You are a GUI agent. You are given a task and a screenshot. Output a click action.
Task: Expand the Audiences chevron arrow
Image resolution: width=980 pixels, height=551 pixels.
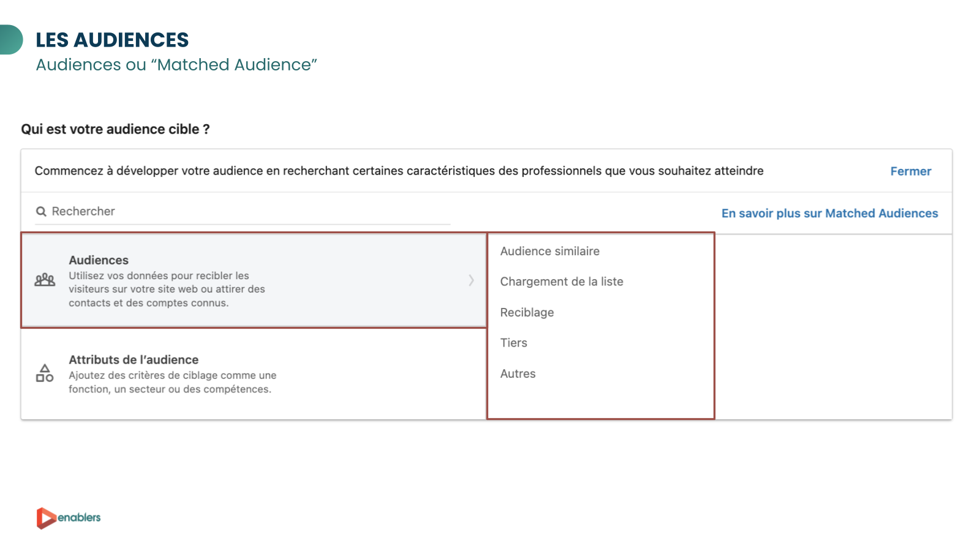pyautogui.click(x=471, y=280)
